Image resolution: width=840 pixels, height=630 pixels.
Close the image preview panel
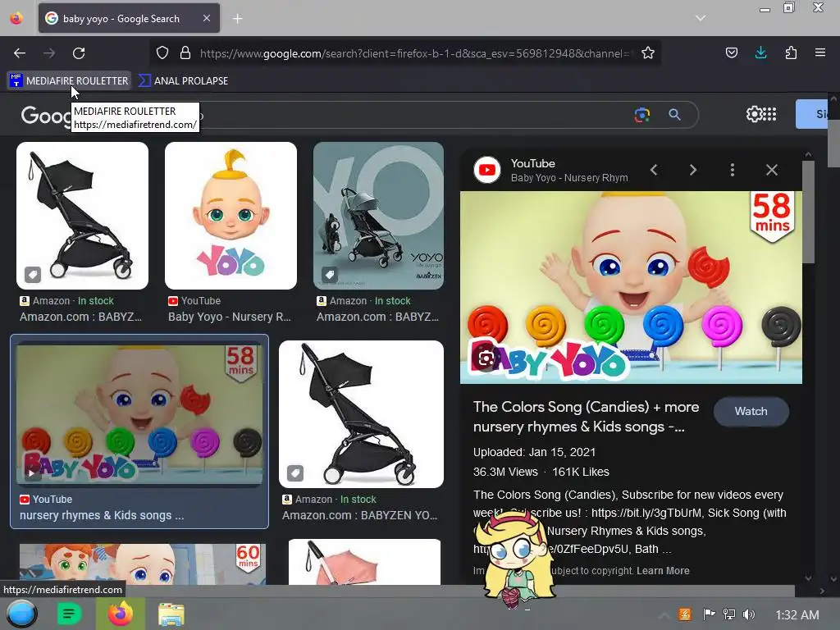pos(771,170)
